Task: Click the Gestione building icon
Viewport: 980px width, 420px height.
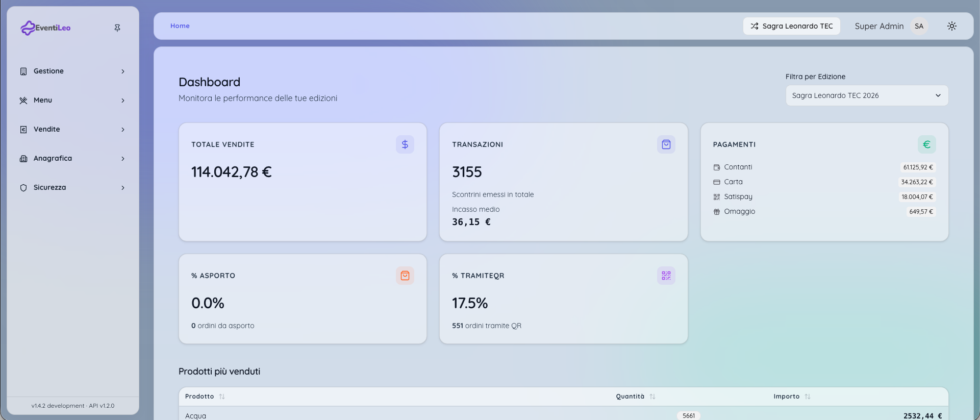Action: pos(23,71)
